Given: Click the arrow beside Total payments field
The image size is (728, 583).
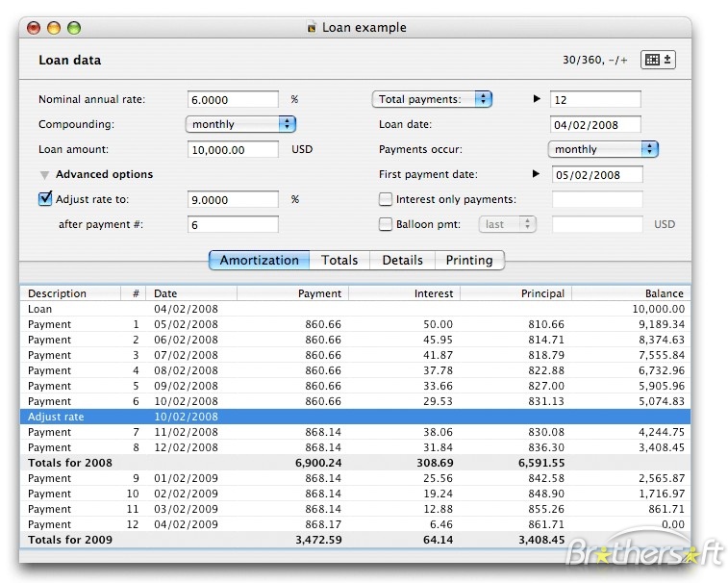Looking at the screenshot, I should click(537, 99).
